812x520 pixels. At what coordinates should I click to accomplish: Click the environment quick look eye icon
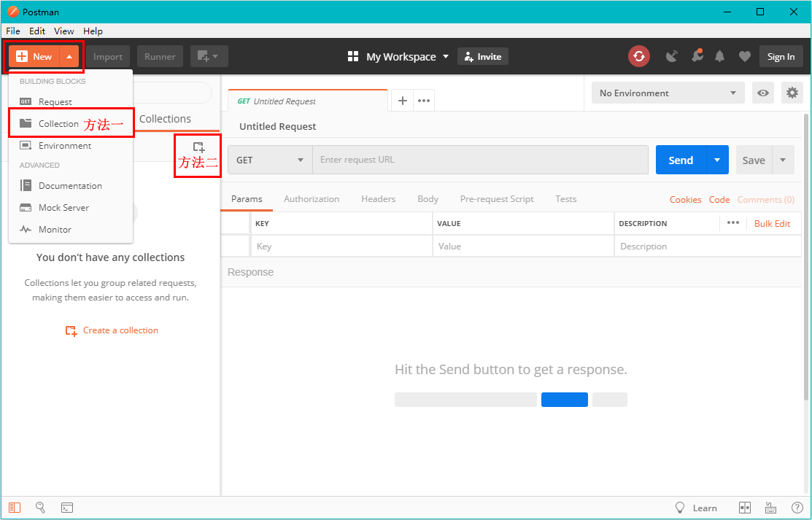(x=763, y=93)
